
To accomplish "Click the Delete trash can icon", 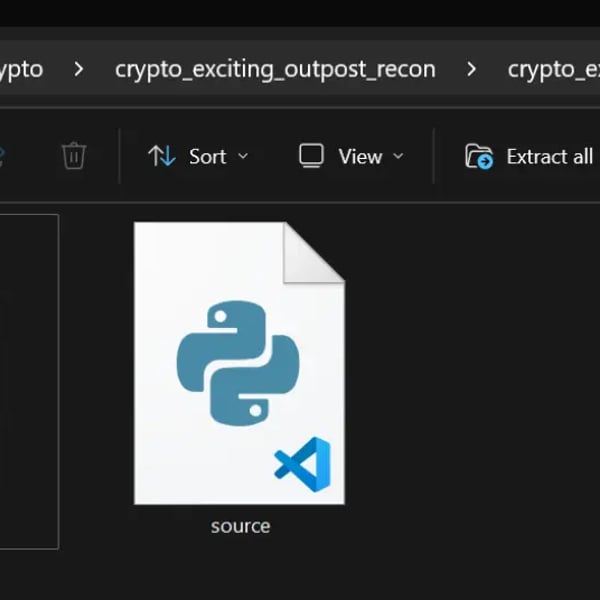I will point(74,156).
